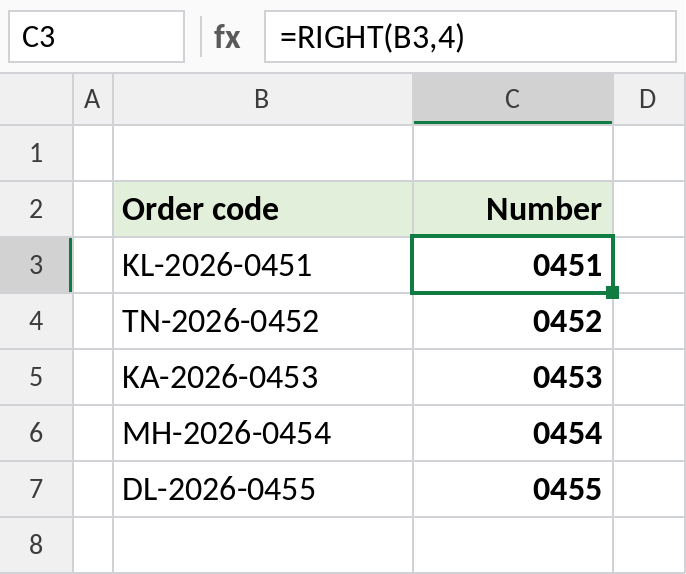
Task: Select row 1 header
Action: pos(36,153)
